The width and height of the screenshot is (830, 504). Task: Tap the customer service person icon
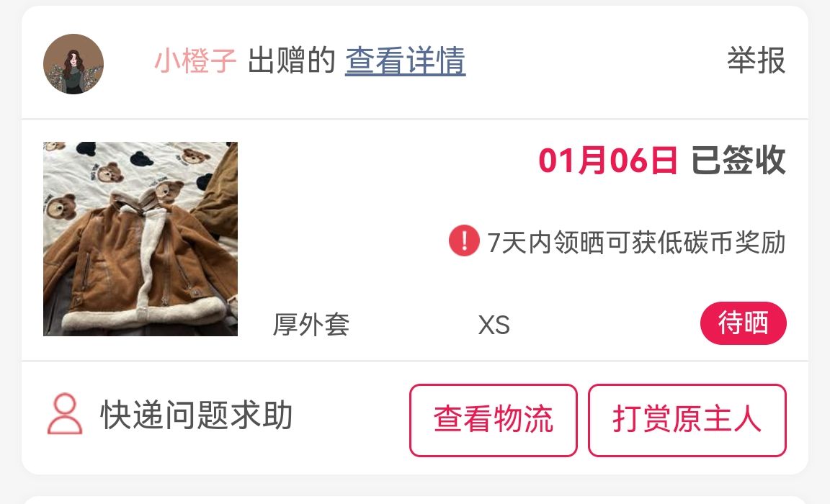(x=65, y=413)
